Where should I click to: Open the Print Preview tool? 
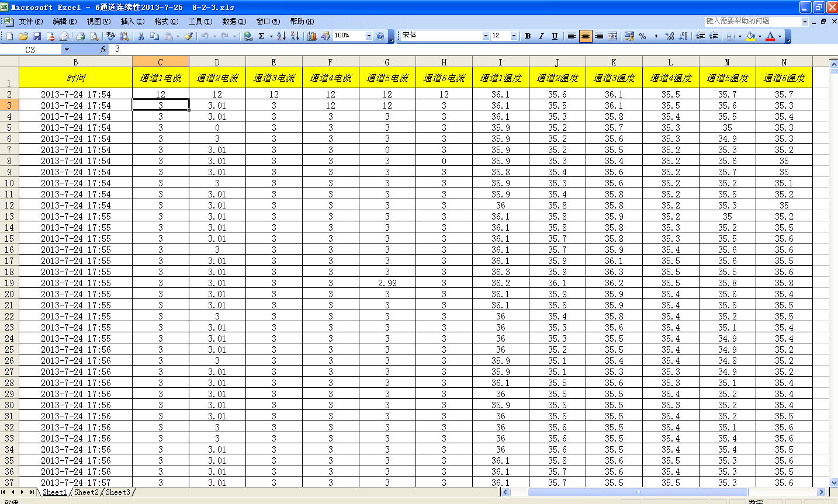[94, 36]
